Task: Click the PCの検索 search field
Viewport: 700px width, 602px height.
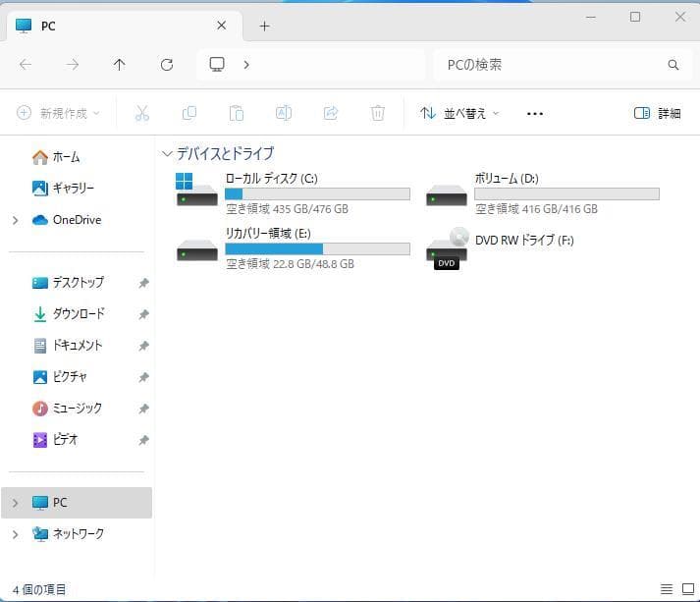Action: pos(550,65)
